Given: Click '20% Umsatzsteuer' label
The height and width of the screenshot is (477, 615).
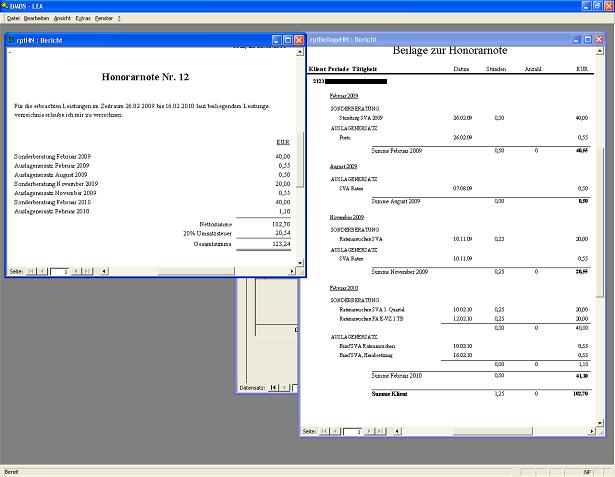Looking at the screenshot, I should pos(207,233).
